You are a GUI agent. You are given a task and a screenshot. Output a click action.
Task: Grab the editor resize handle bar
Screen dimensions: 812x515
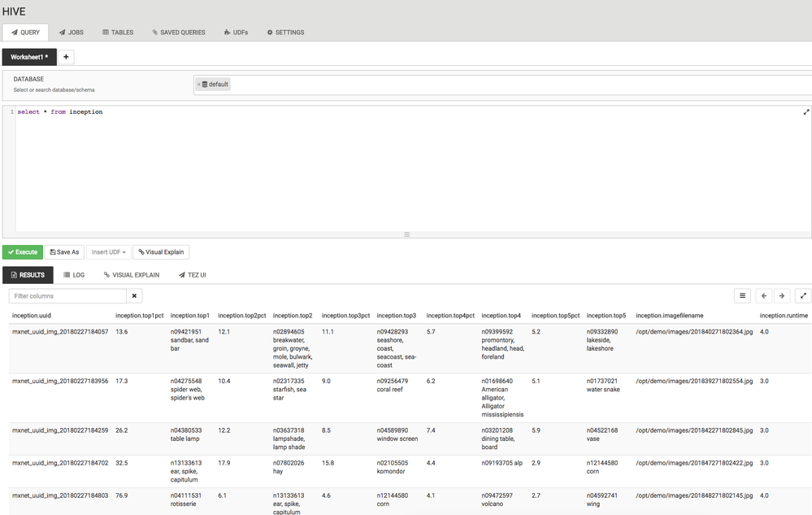click(x=407, y=234)
